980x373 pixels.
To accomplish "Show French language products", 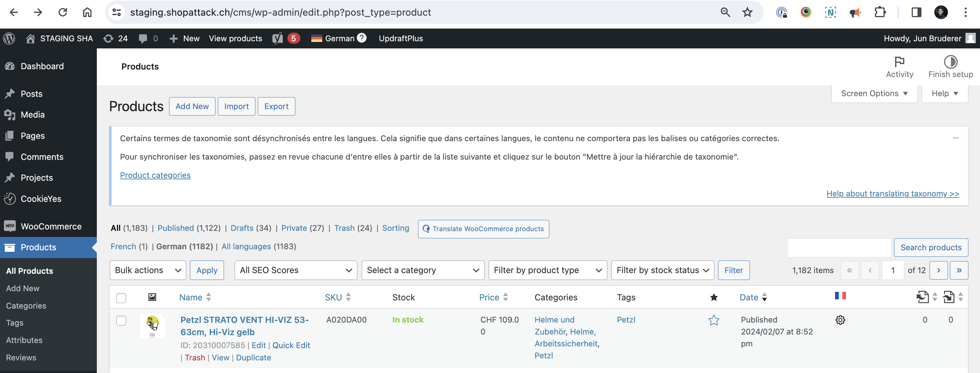I will pyautogui.click(x=123, y=247).
